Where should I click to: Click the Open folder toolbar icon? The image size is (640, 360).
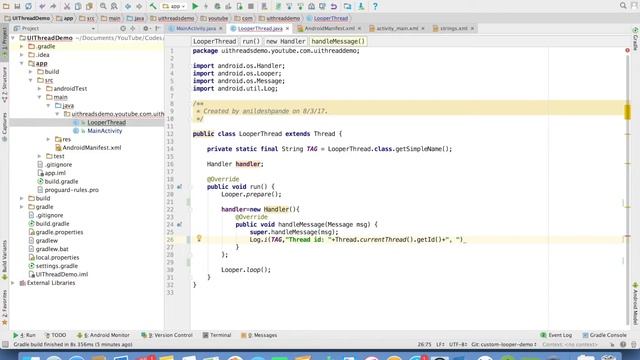6,6
